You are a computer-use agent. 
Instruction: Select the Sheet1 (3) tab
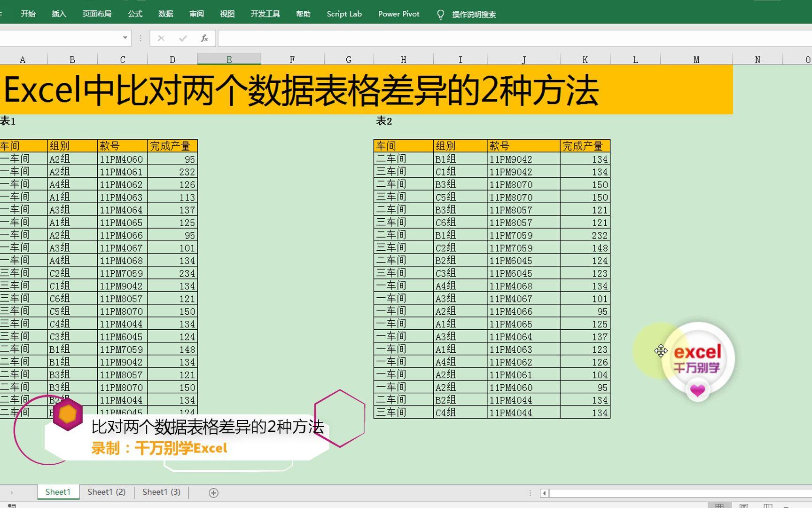click(161, 492)
